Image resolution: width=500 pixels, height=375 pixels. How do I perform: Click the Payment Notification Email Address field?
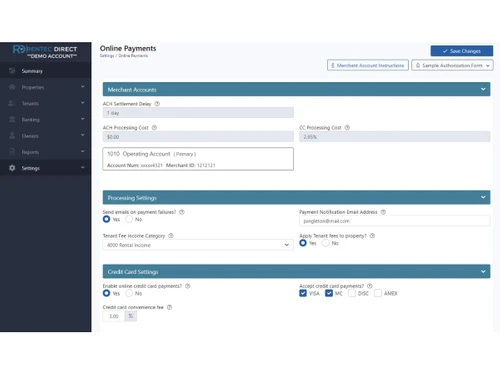pyautogui.click(x=395, y=221)
